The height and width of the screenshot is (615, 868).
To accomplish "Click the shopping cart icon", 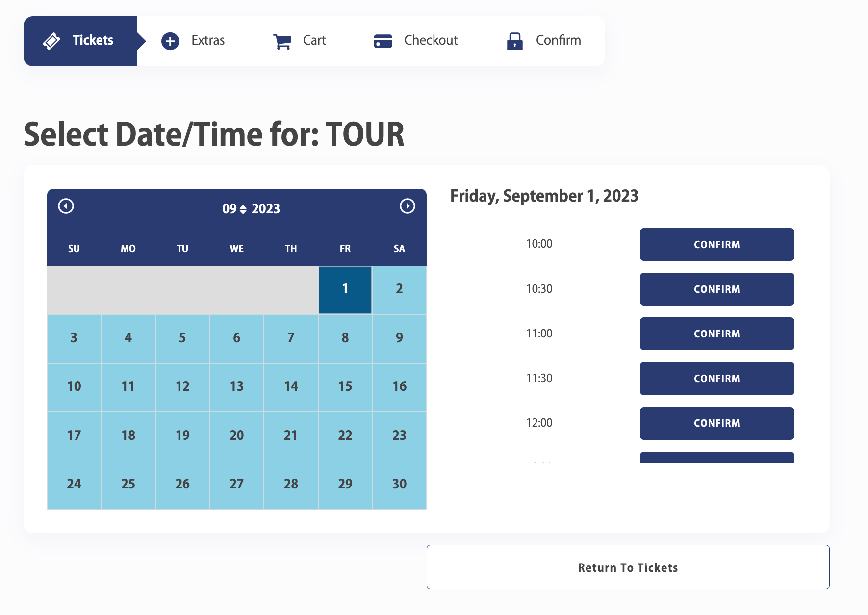I will click(282, 41).
